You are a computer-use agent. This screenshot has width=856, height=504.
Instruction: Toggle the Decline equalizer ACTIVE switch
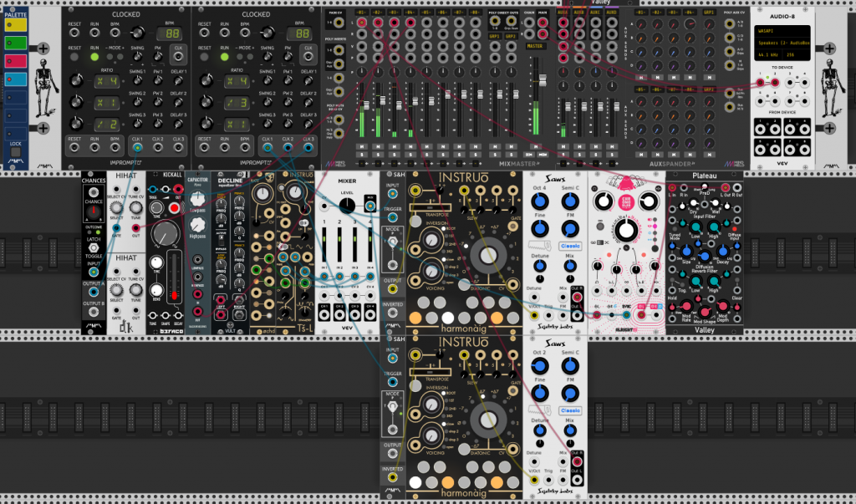pos(221,240)
